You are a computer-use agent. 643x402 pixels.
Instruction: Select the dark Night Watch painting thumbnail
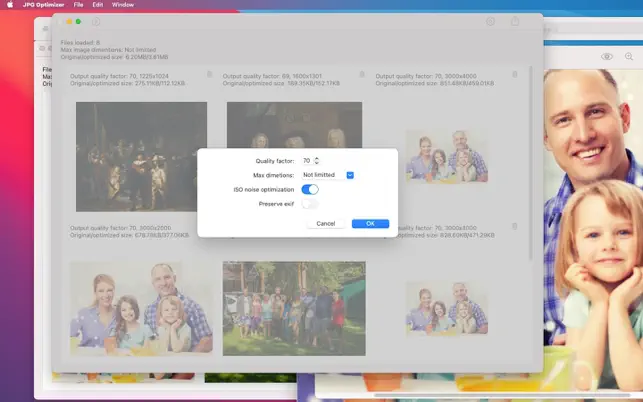pyautogui.click(x=141, y=157)
